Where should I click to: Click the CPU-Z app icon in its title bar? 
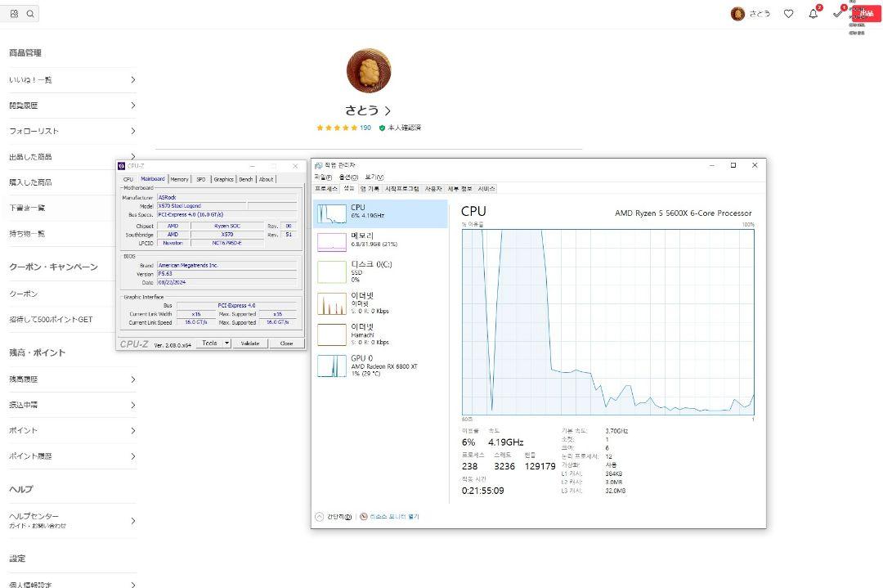[121, 165]
